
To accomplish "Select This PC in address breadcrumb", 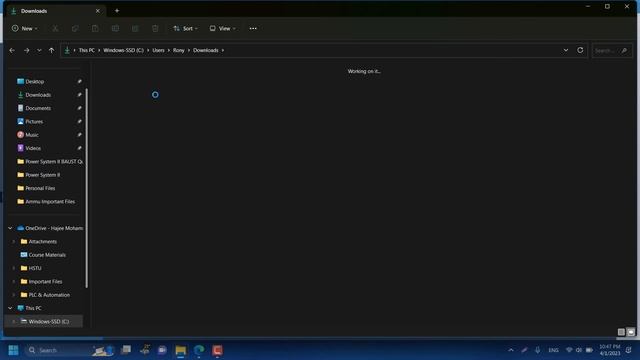I will (x=87, y=50).
